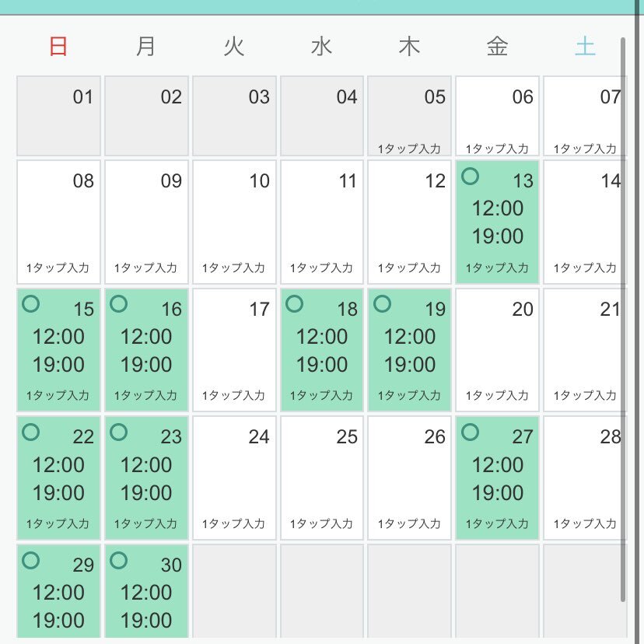Tap the circle icon on day 22

click(x=31, y=432)
